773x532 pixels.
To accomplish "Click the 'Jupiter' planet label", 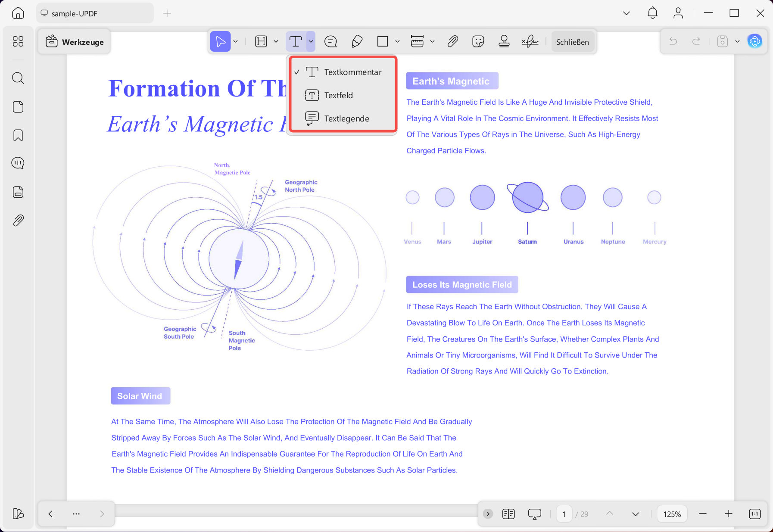I will (482, 242).
